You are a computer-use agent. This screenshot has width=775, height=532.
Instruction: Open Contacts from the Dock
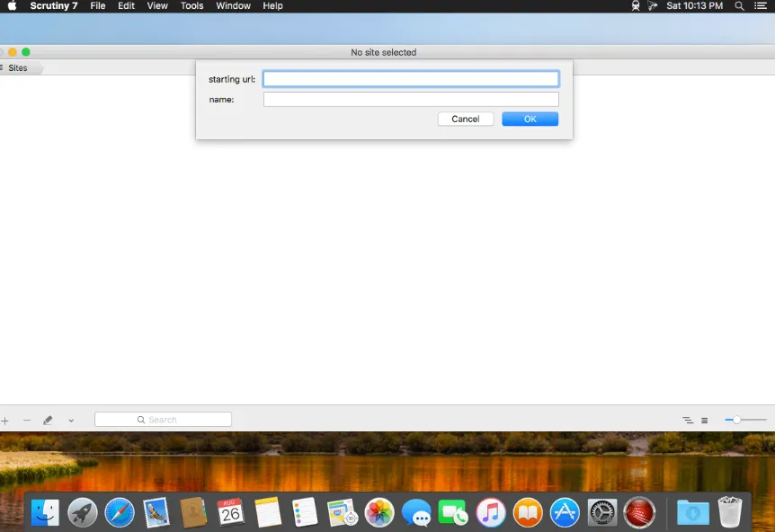[193, 512]
